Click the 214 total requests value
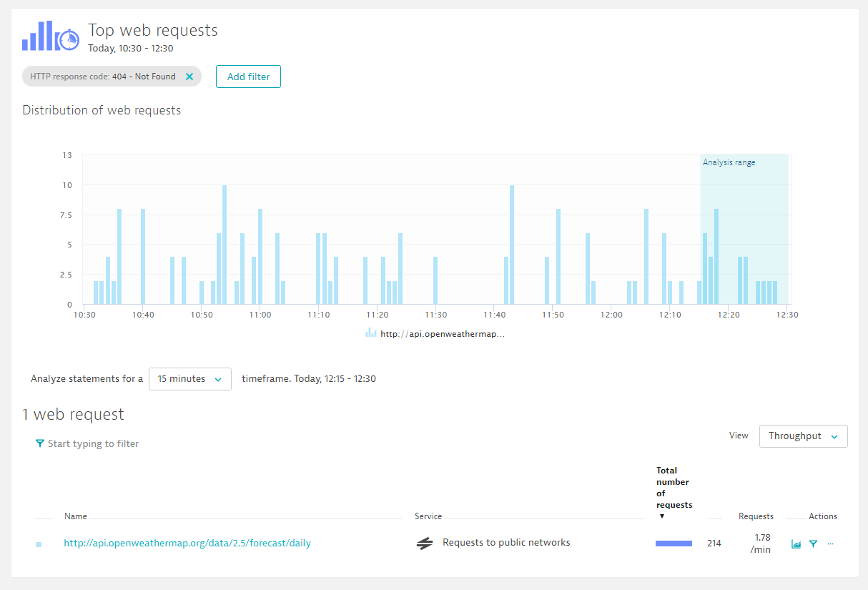 [x=714, y=544]
